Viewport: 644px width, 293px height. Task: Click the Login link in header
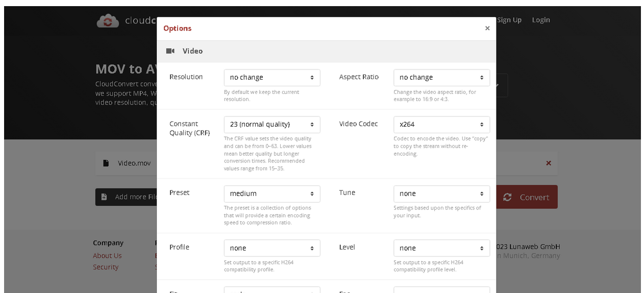(540, 20)
